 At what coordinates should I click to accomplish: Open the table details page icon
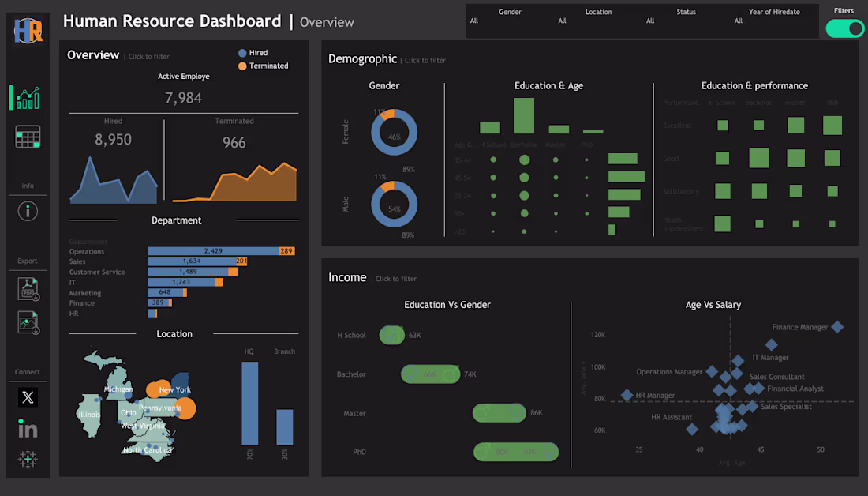(x=28, y=137)
